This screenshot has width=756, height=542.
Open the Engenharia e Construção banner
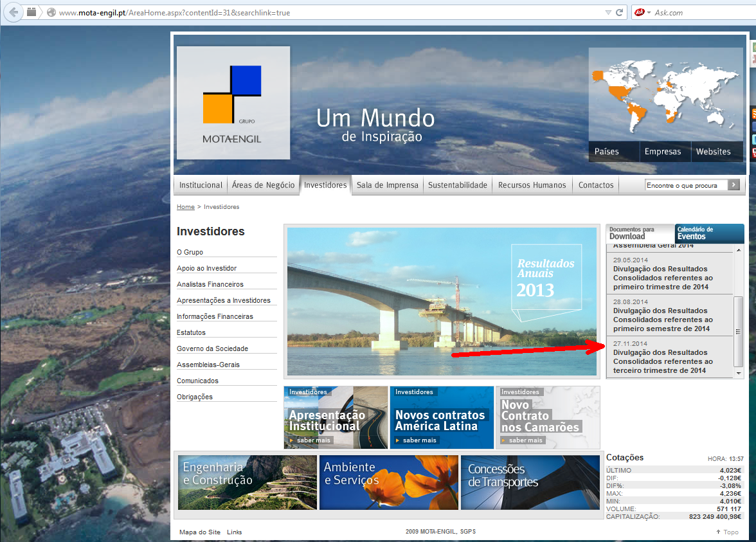(248, 483)
